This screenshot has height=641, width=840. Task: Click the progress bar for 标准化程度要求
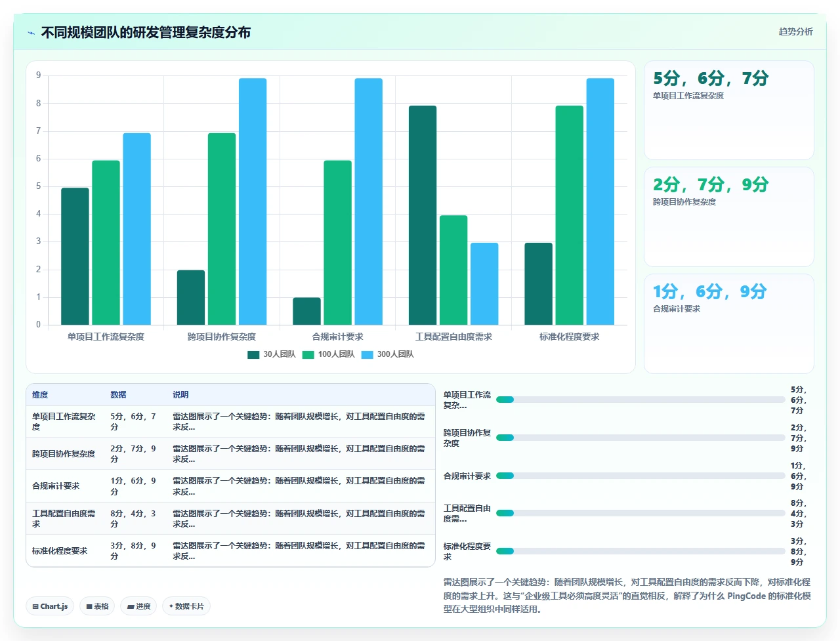(x=640, y=551)
